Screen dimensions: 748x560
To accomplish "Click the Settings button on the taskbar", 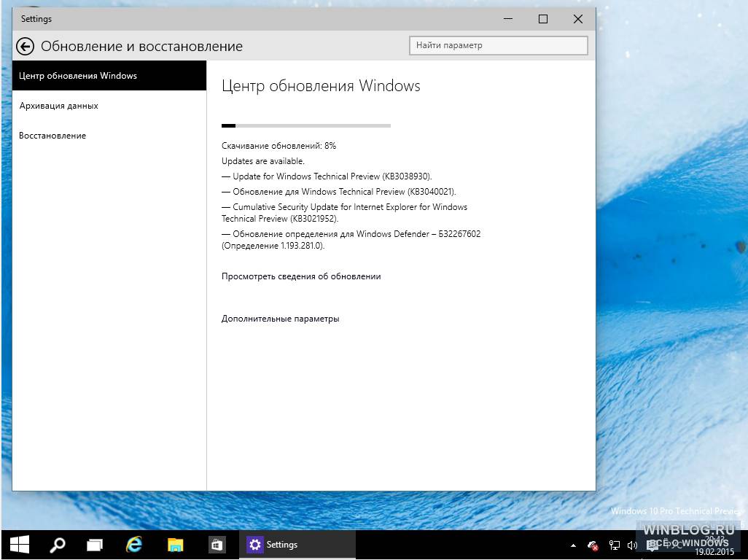I will pyautogui.click(x=297, y=544).
